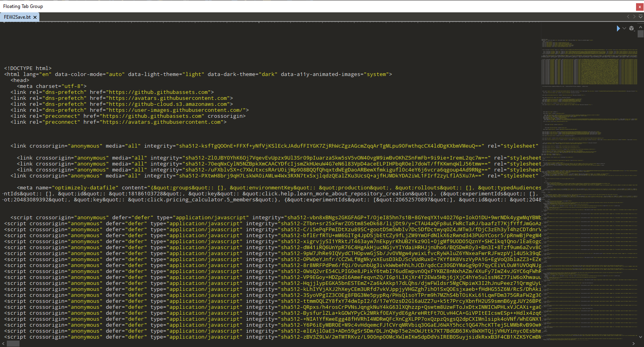Click the avatars.githubusercontent.com dns-prefetch line

point(122,98)
